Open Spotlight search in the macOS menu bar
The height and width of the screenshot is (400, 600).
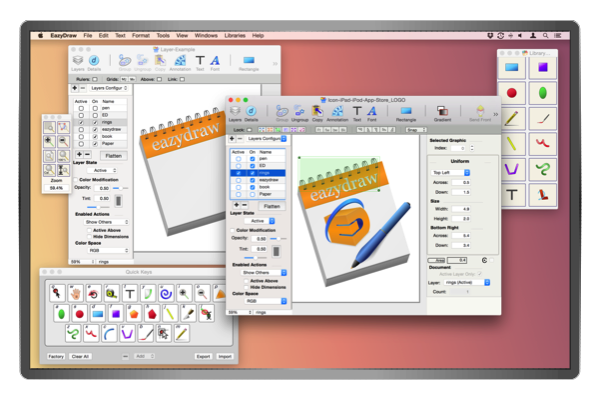tap(546, 36)
